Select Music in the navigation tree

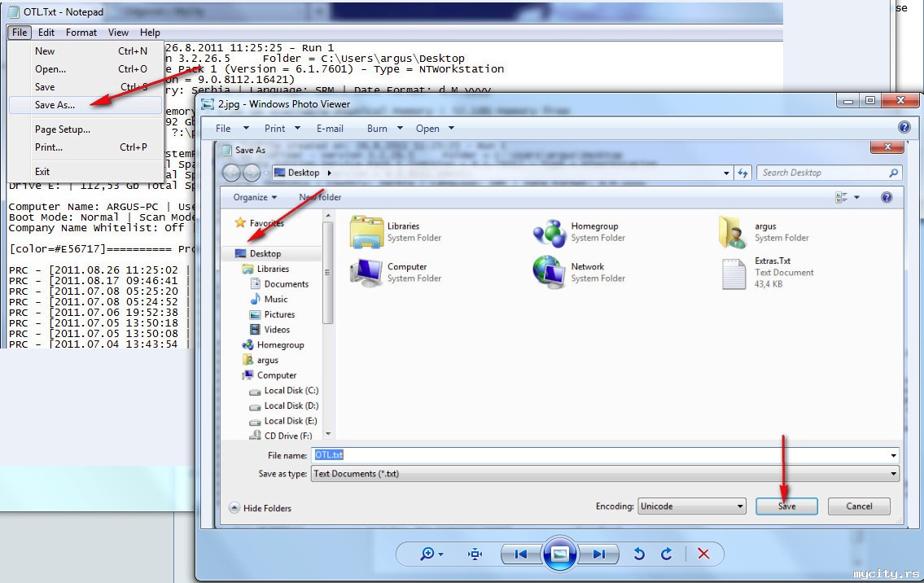point(269,300)
